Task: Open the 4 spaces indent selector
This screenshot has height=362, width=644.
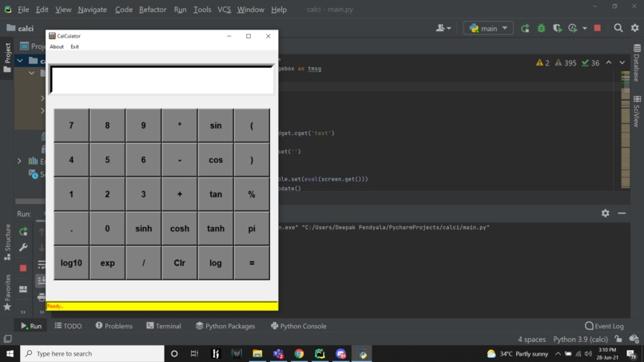Action: pyautogui.click(x=531, y=340)
